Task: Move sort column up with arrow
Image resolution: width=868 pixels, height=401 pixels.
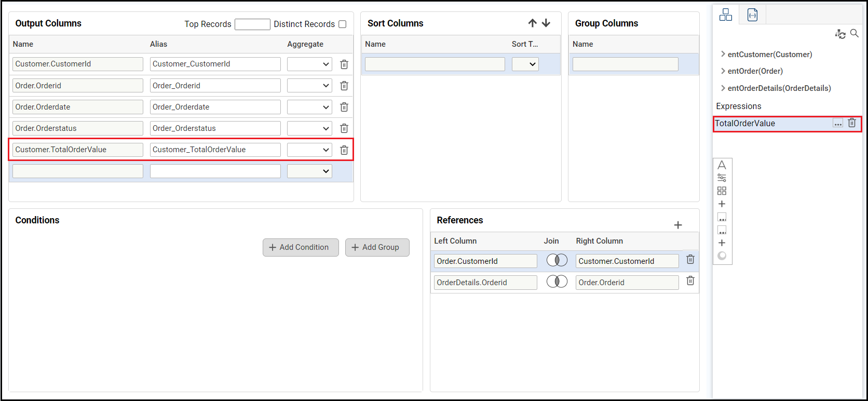Action: tap(532, 23)
